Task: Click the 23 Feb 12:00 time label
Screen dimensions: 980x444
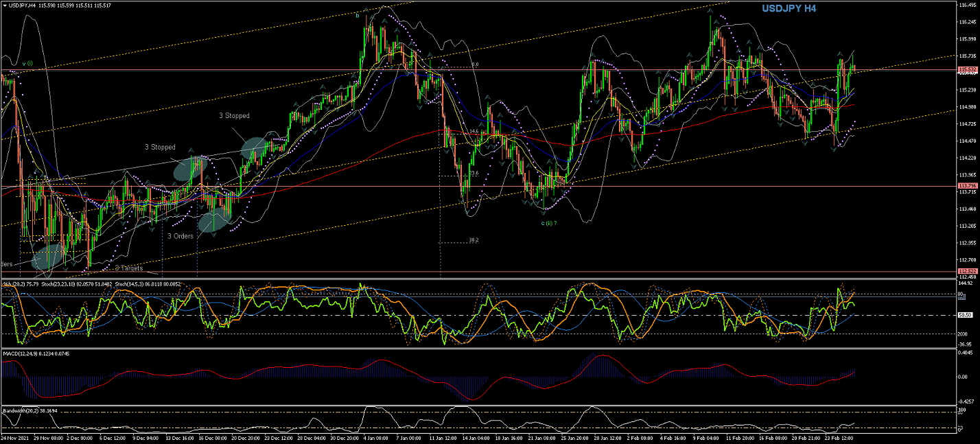Action: (839, 436)
